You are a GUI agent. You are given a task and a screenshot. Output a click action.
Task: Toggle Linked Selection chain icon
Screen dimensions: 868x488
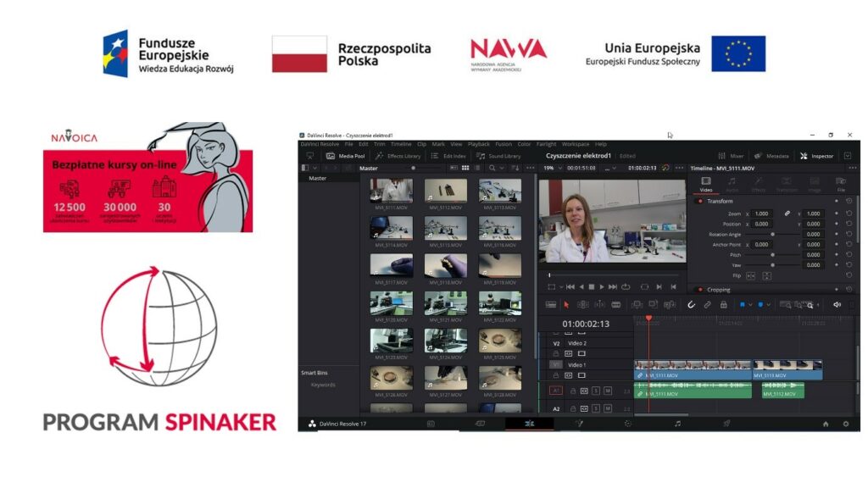(707, 305)
